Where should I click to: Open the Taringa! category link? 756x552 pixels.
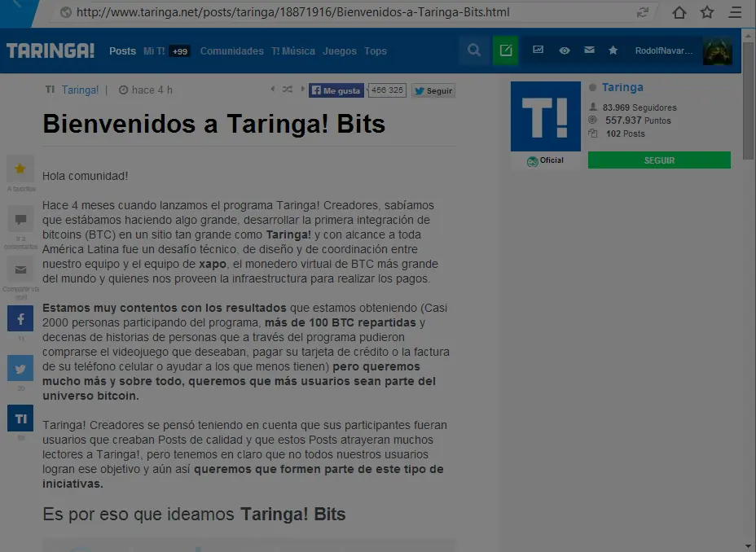pos(80,90)
